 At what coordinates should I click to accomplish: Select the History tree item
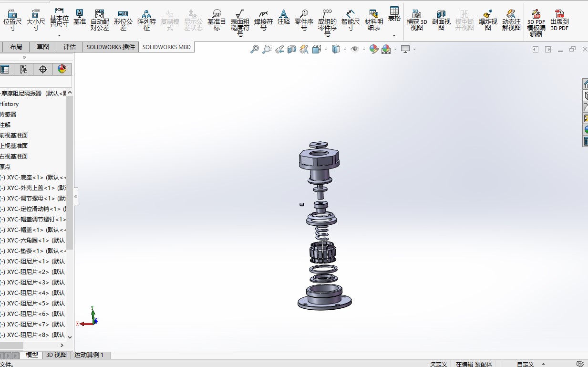tap(9, 104)
